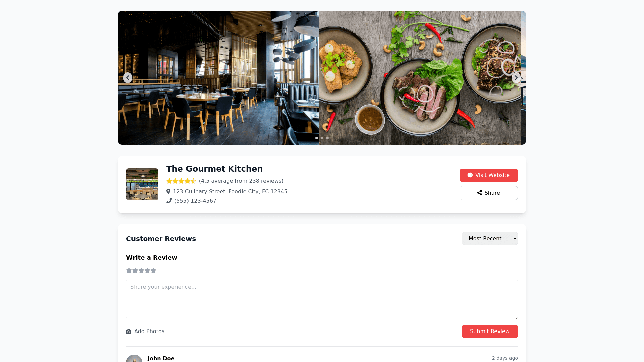Rate two stars in Write a Review
644x362 pixels.
click(x=135, y=270)
